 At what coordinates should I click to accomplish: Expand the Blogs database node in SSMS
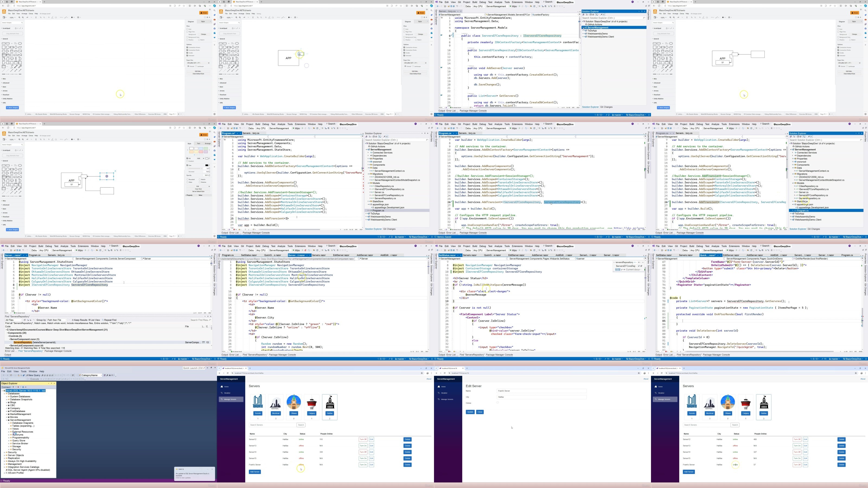tap(7, 402)
